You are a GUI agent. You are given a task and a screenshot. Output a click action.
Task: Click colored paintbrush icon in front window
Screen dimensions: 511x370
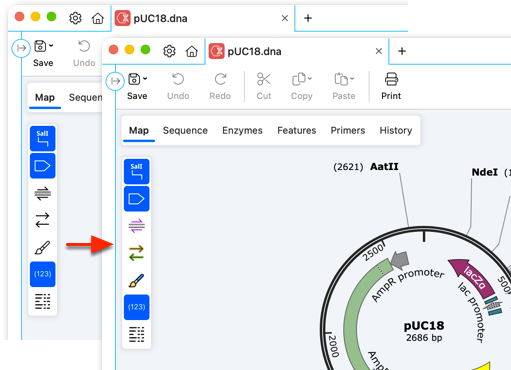tap(137, 280)
